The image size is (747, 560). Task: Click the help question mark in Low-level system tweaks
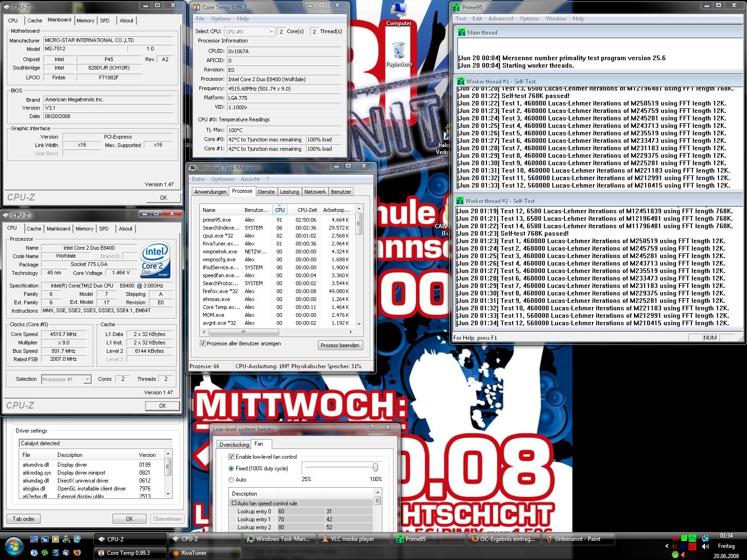pos(372,427)
